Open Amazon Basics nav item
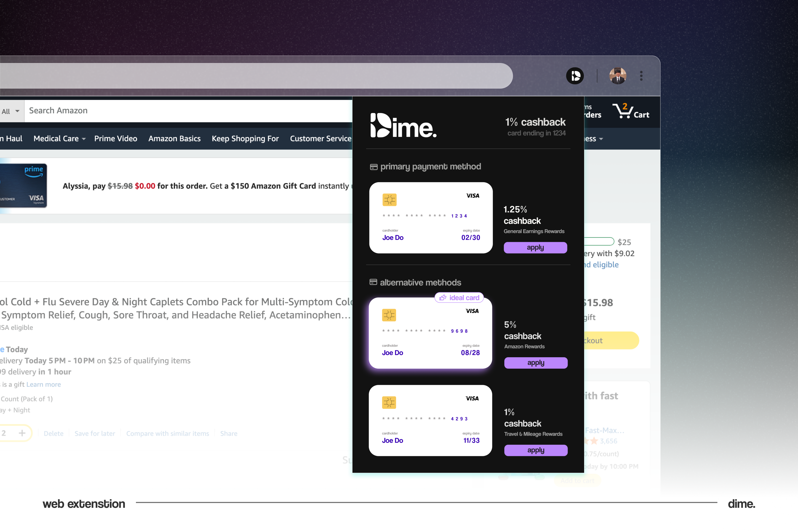Screen dimensions: 798x532 [x=174, y=138]
